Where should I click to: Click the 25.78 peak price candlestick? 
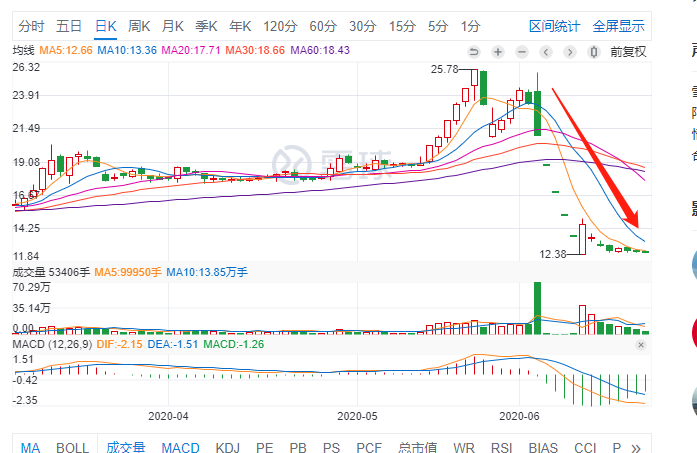pos(476,85)
